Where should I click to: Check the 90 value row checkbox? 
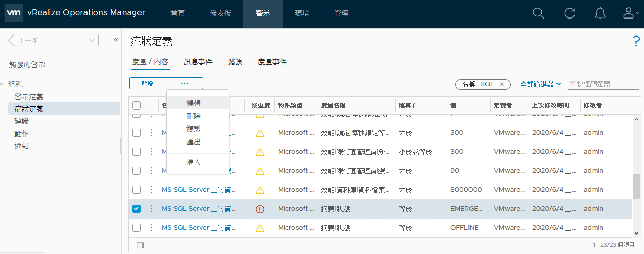[x=136, y=171]
